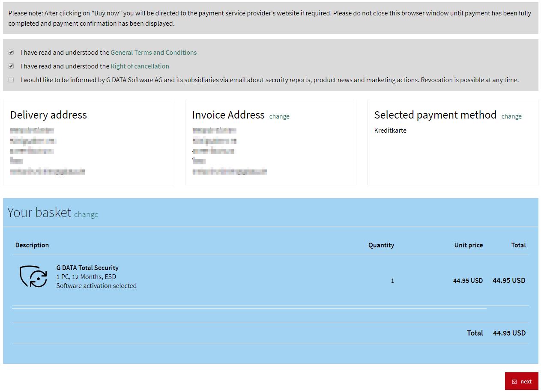Open the Right of cancellation link
This screenshot has height=392, width=541.
pyautogui.click(x=140, y=66)
